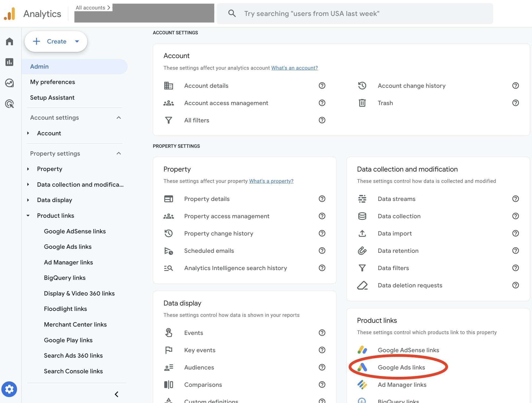Image resolution: width=532 pixels, height=403 pixels.
Task: Collapse the Product links tree item
Action: coord(28,216)
